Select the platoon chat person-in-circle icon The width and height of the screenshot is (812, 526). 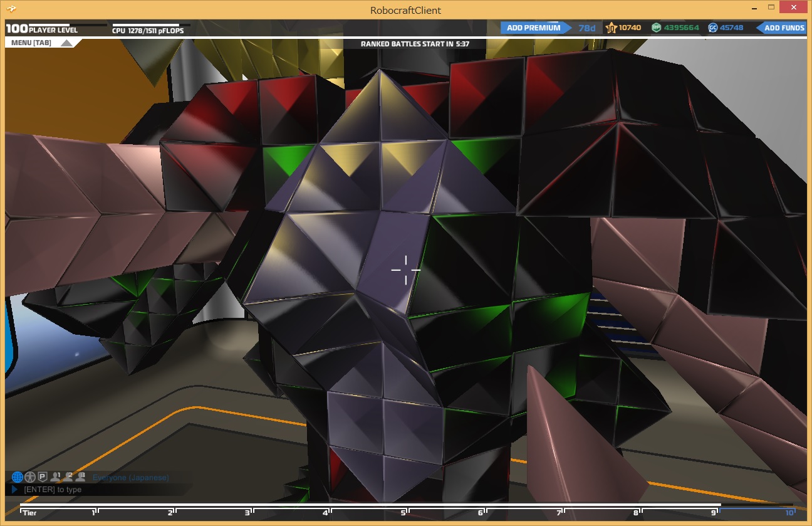pos(30,477)
